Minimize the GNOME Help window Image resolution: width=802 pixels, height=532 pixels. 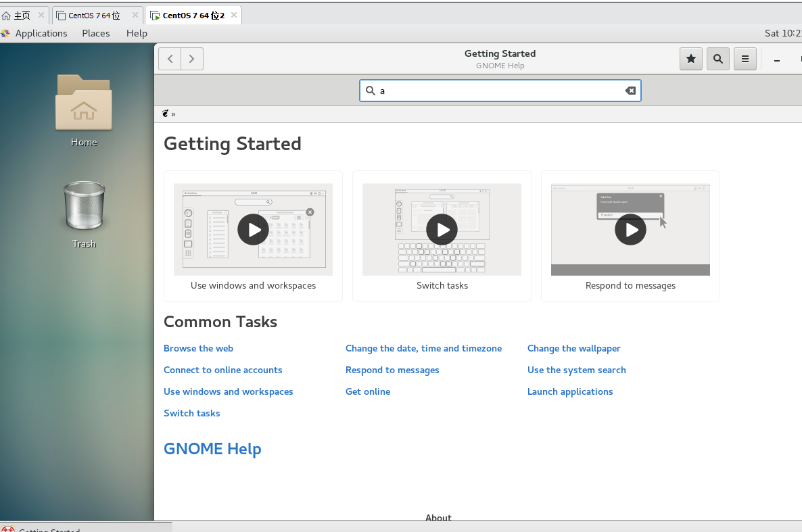pos(776,60)
